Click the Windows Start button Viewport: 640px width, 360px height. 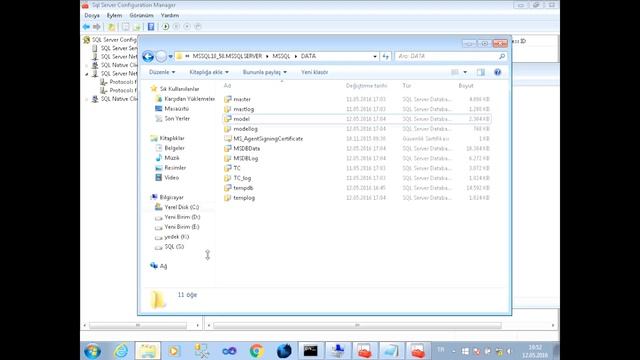tap(92, 351)
